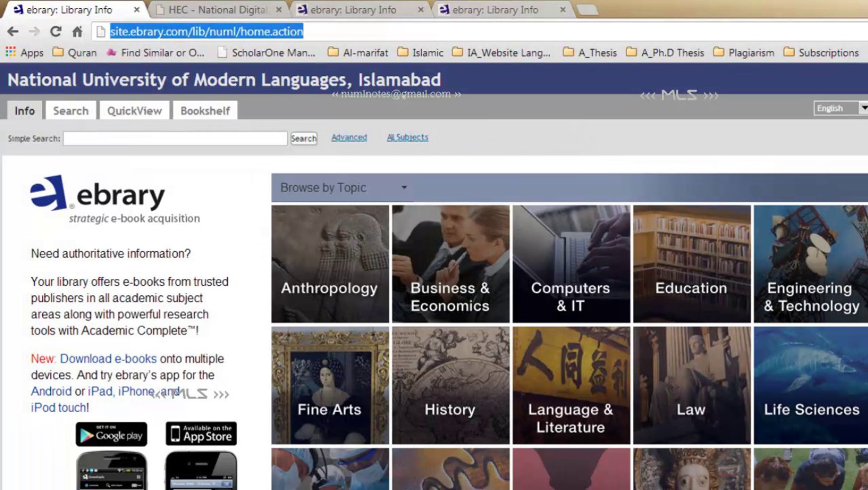
Task: Open the English language dropdown
Action: click(x=840, y=108)
